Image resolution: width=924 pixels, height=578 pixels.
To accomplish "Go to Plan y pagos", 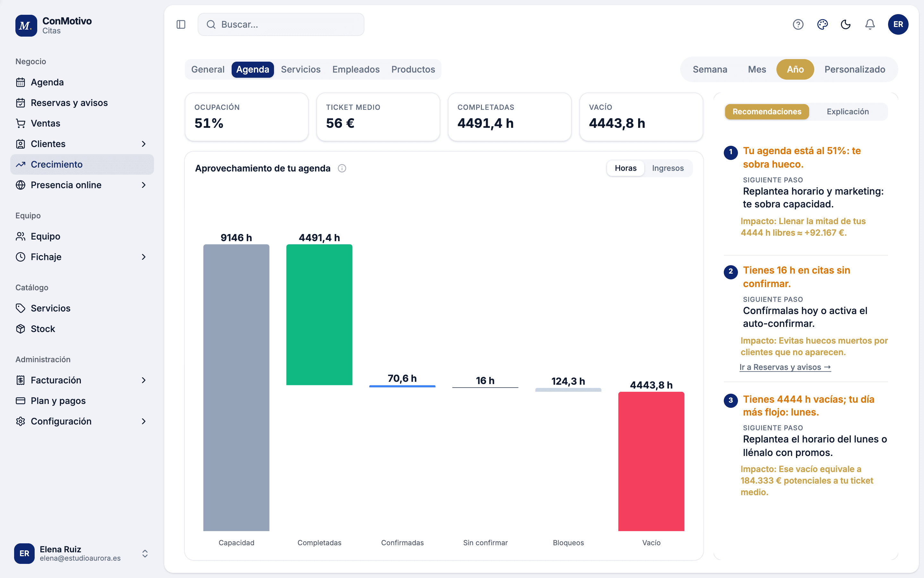I will pyautogui.click(x=82, y=401).
